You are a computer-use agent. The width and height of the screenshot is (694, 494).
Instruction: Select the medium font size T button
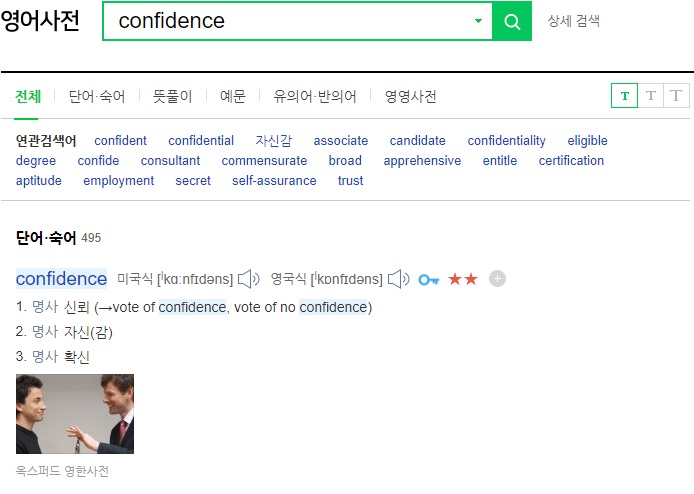tap(651, 96)
